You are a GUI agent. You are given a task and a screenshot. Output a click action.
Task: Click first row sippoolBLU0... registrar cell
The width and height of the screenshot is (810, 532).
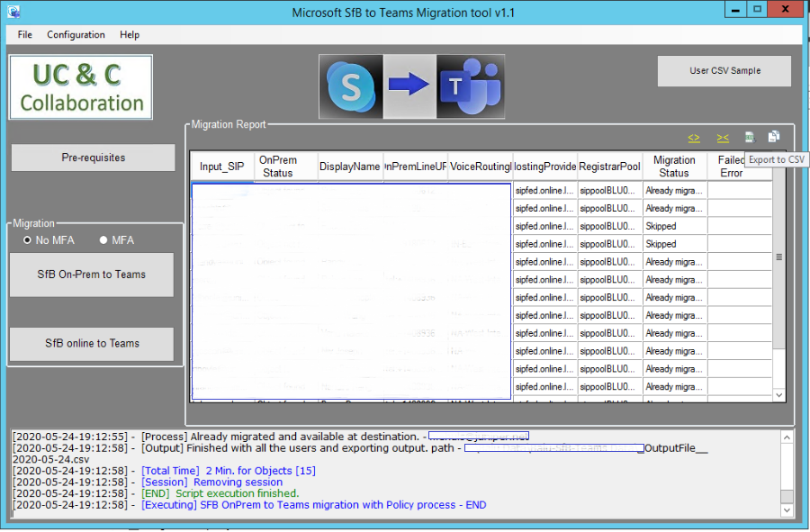point(609,191)
